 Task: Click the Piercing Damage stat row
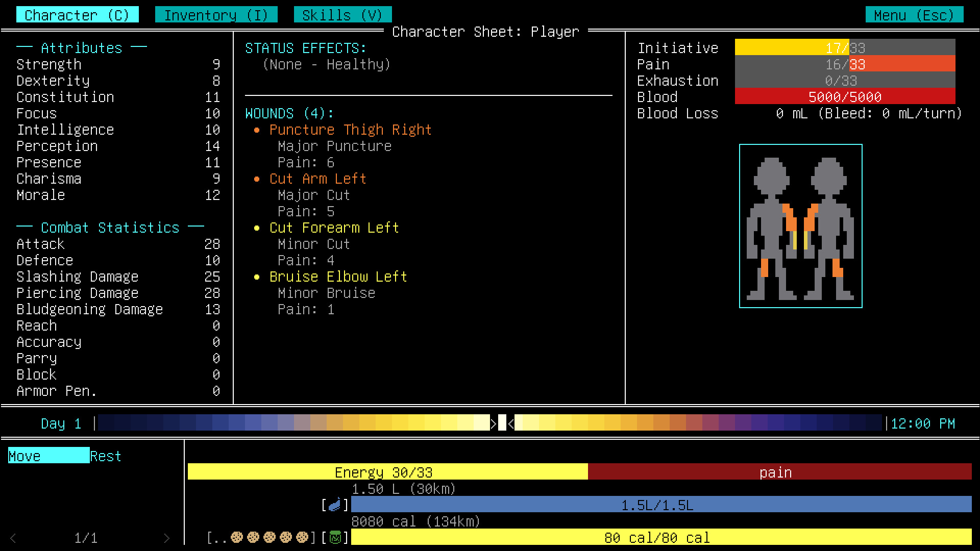point(118,293)
